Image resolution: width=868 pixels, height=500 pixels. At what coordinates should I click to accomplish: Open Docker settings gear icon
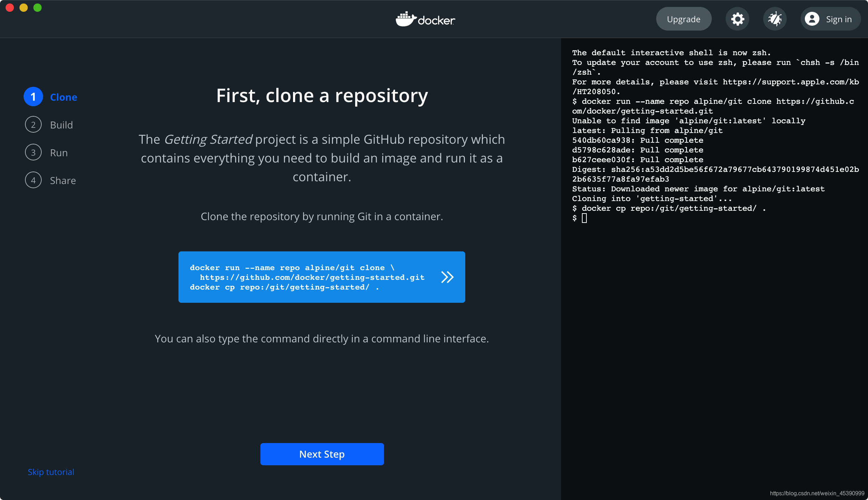click(x=737, y=19)
